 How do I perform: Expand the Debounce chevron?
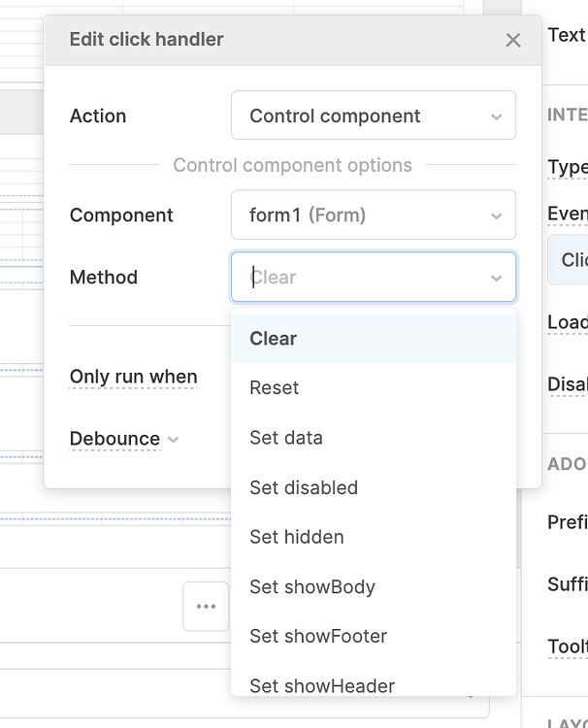tap(174, 440)
